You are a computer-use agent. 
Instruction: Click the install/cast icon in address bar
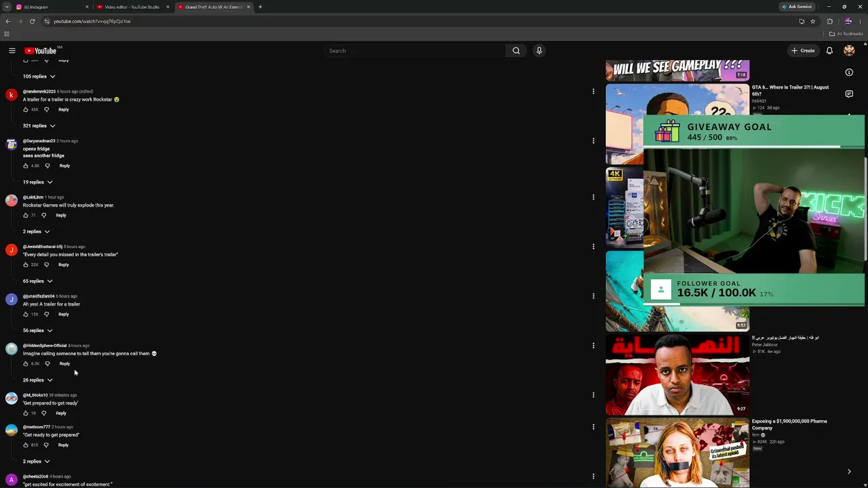click(x=802, y=21)
